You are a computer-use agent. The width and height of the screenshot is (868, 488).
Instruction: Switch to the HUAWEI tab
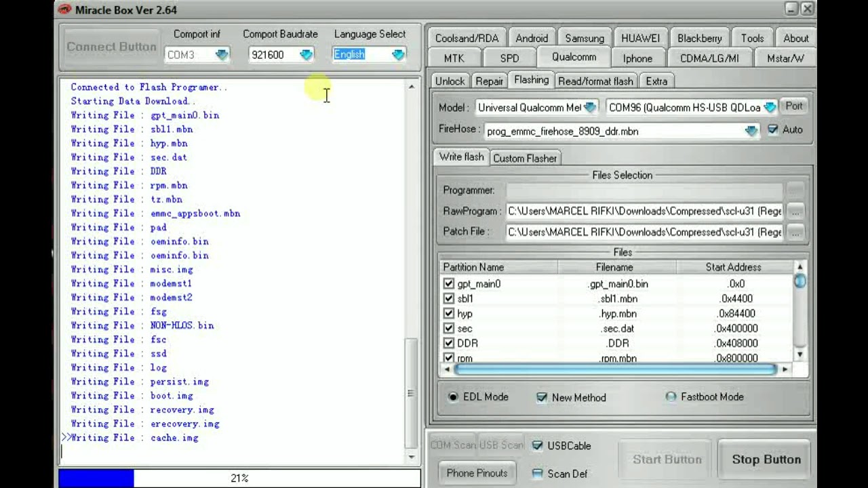point(640,39)
